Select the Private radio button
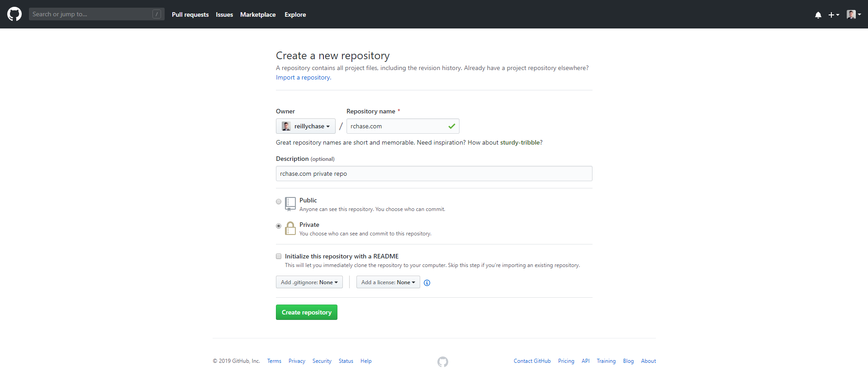This screenshot has width=868, height=380. 279,226
